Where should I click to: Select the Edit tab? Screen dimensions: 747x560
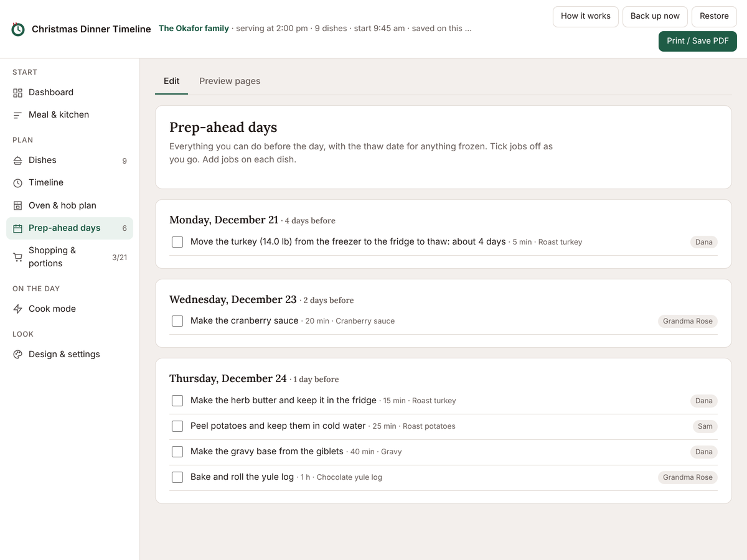tap(171, 81)
